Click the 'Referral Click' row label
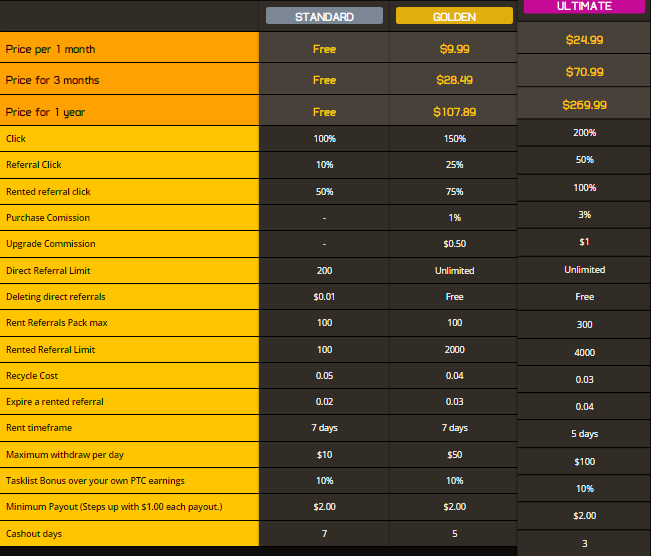This screenshot has width=651, height=556. coord(34,165)
